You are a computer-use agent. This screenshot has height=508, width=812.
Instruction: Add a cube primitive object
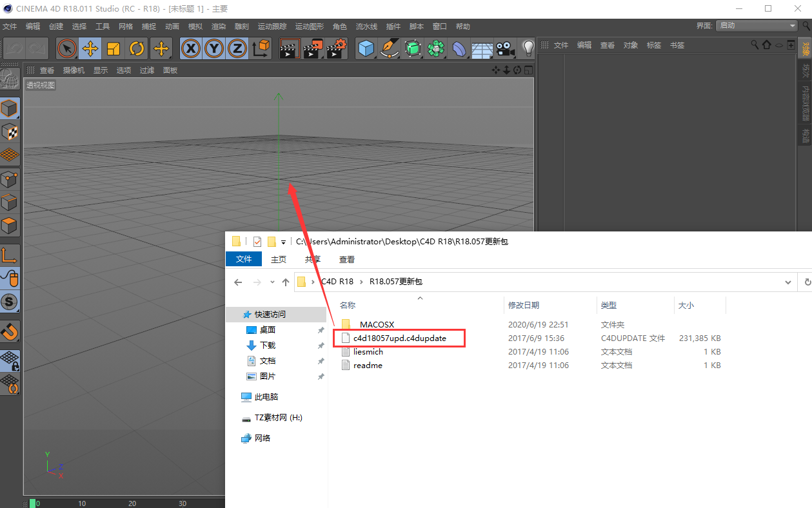click(x=366, y=48)
